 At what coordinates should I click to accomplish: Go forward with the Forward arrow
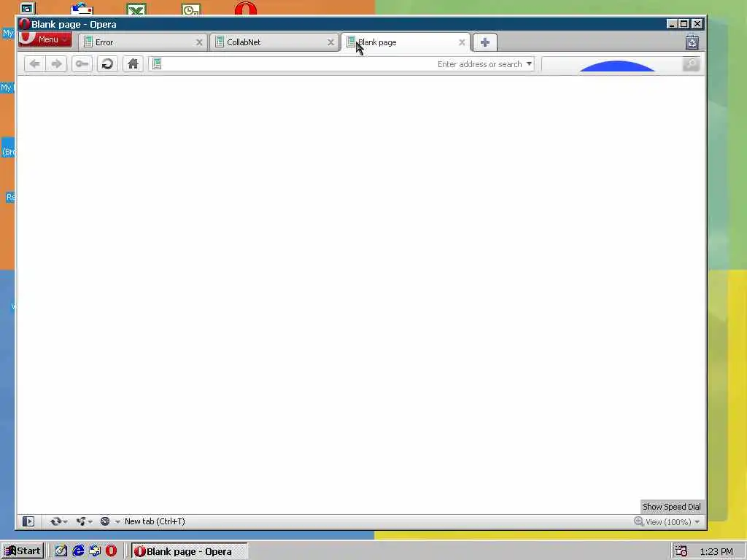(56, 64)
